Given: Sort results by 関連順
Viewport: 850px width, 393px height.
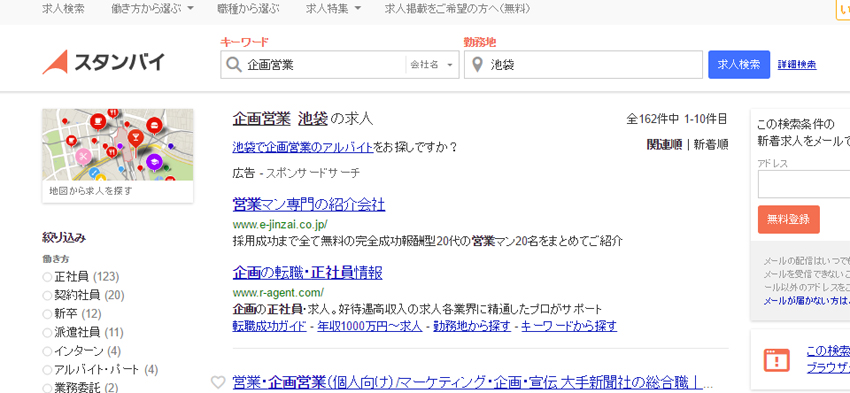Looking at the screenshot, I should pyautogui.click(x=665, y=145).
